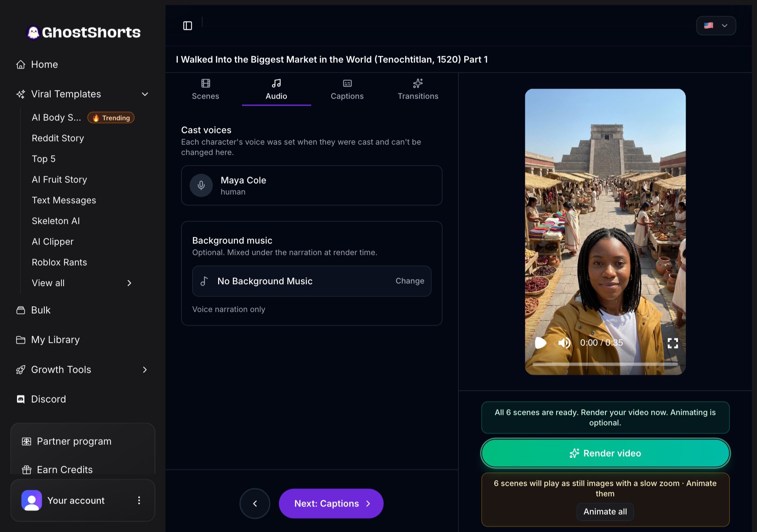Expand the Growth Tools submenu
Image resolution: width=757 pixels, height=532 pixels.
click(x=145, y=369)
